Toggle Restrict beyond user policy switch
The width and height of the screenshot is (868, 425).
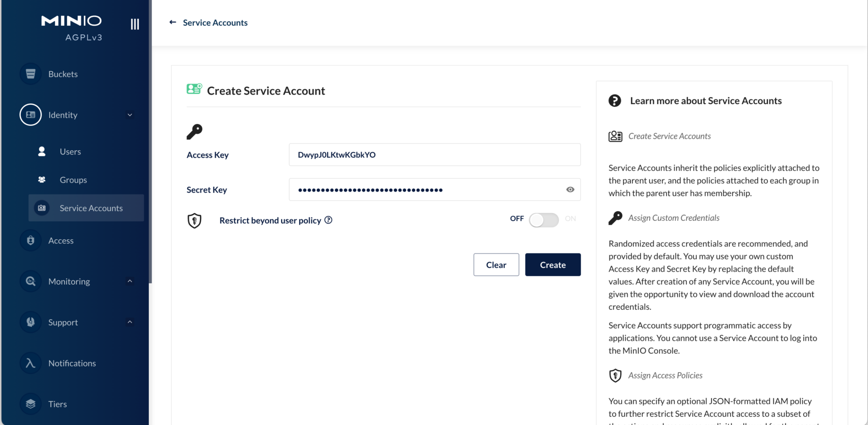(x=544, y=220)
